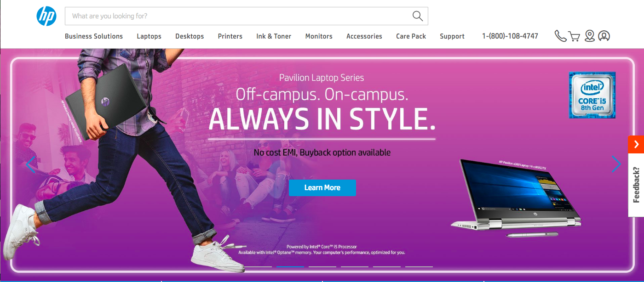Open the shopping cart icon
The image size is (644, 282).
(x=574, y=36)
